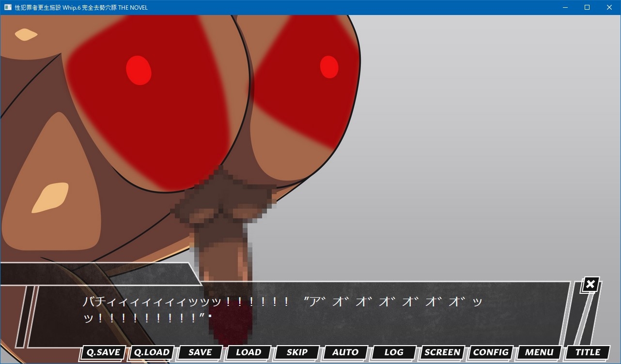Maximize the game window
The image size is (621, 364).
[587, 7]
